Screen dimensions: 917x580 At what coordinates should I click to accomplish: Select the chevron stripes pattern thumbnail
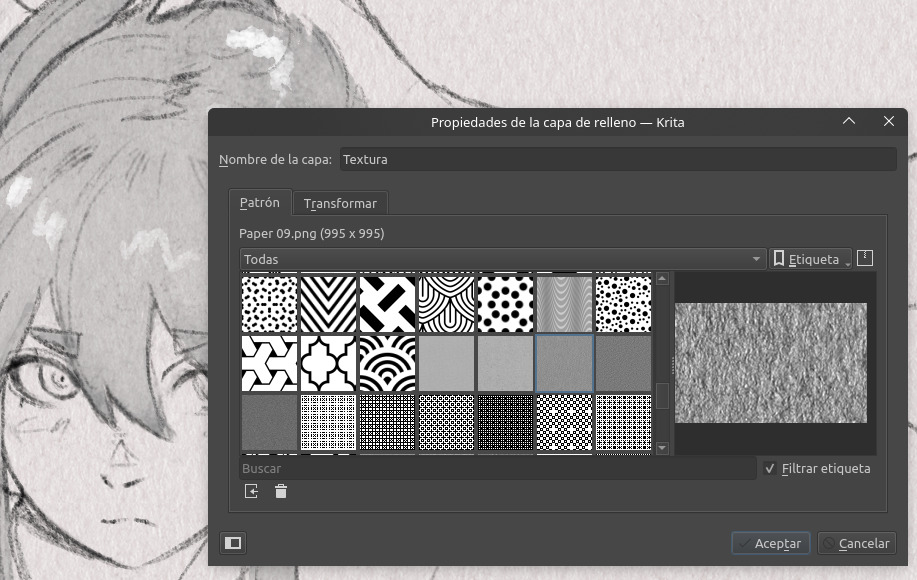click(x=328, y=304)
